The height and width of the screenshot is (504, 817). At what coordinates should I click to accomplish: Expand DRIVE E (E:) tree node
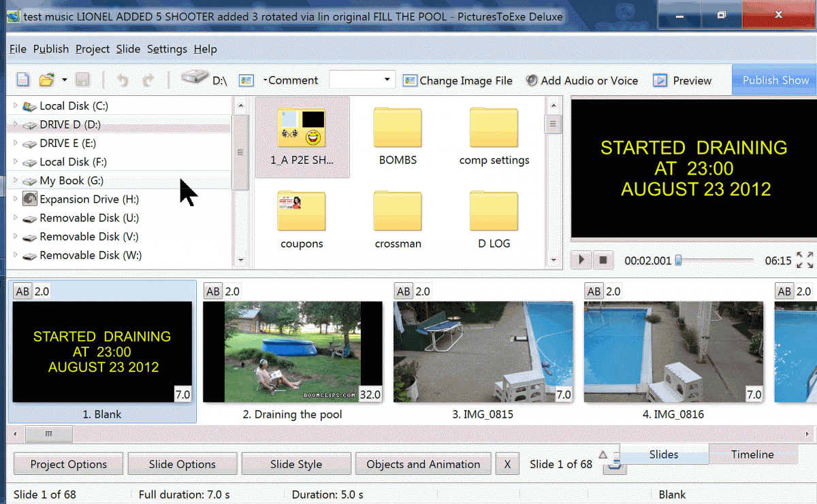point(15,143)
